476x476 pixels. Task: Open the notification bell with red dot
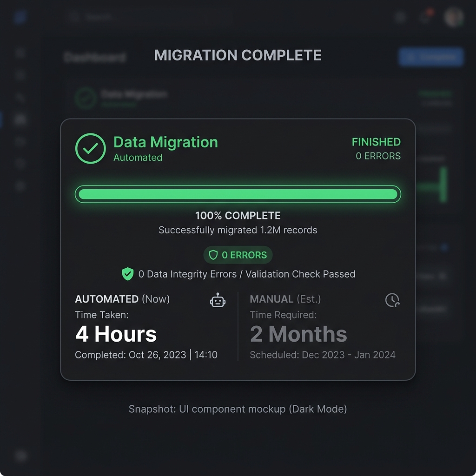tap(426, 17)
